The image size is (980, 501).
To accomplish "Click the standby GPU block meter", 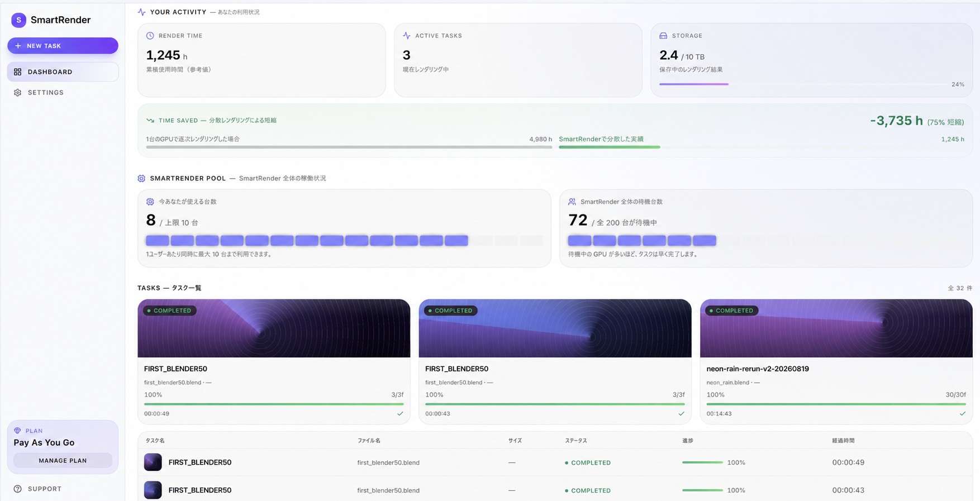I will point(766,241).
